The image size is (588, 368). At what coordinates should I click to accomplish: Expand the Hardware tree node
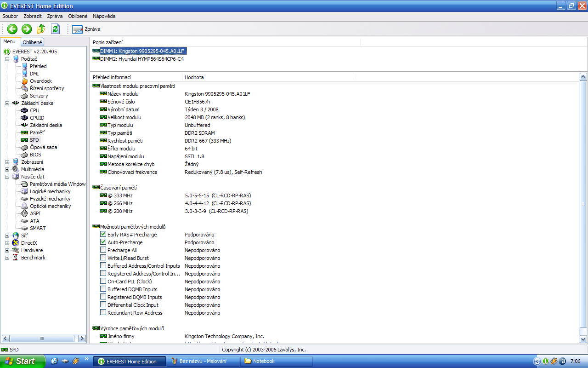point(7,250)
